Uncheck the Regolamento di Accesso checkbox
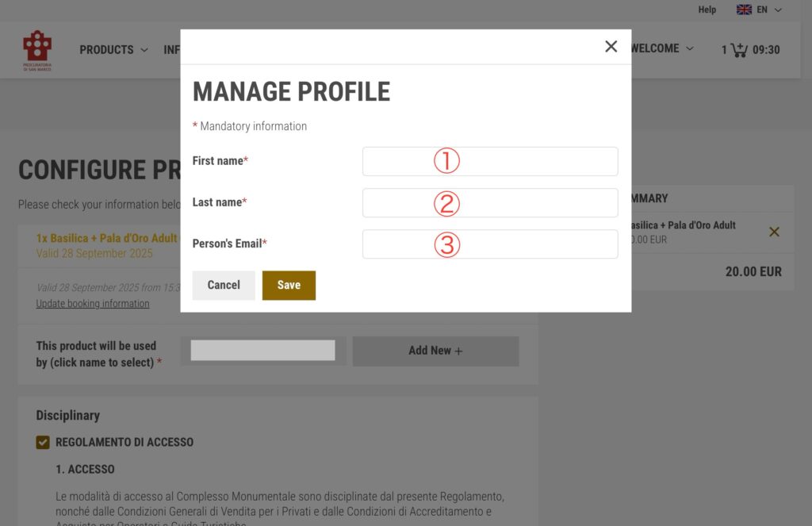The height and width of the screenshot is (526, 812). point(43,442)
